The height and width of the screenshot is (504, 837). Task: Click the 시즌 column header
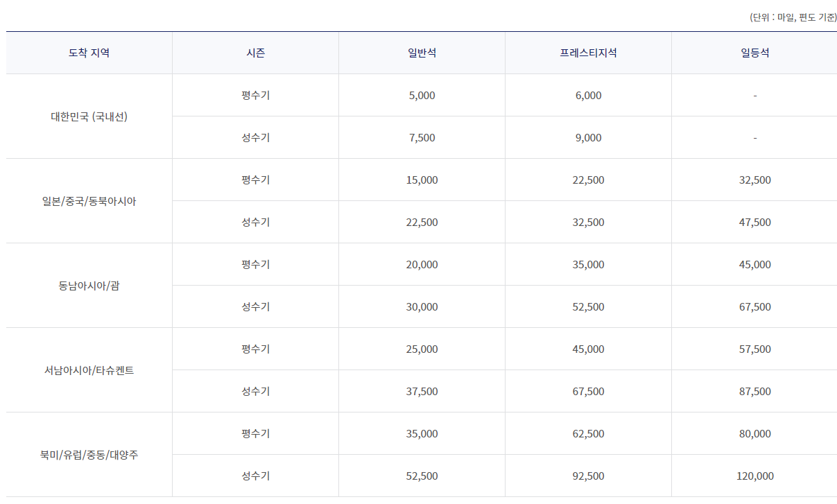255,53
